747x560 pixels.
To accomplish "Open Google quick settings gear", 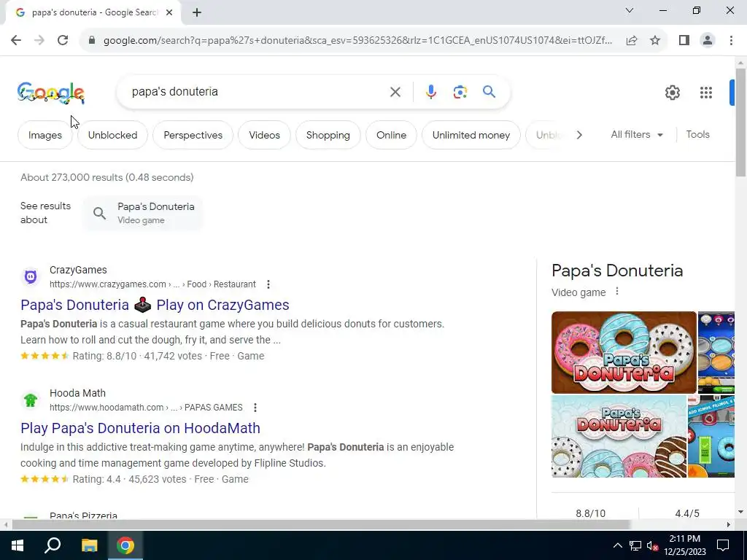I will pyautogui.click(x=672, y=93).
